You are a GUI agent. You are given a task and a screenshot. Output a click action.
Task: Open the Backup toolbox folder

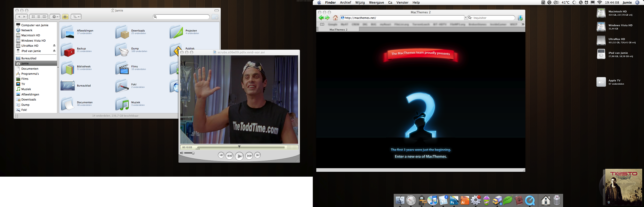coord(67,50)
